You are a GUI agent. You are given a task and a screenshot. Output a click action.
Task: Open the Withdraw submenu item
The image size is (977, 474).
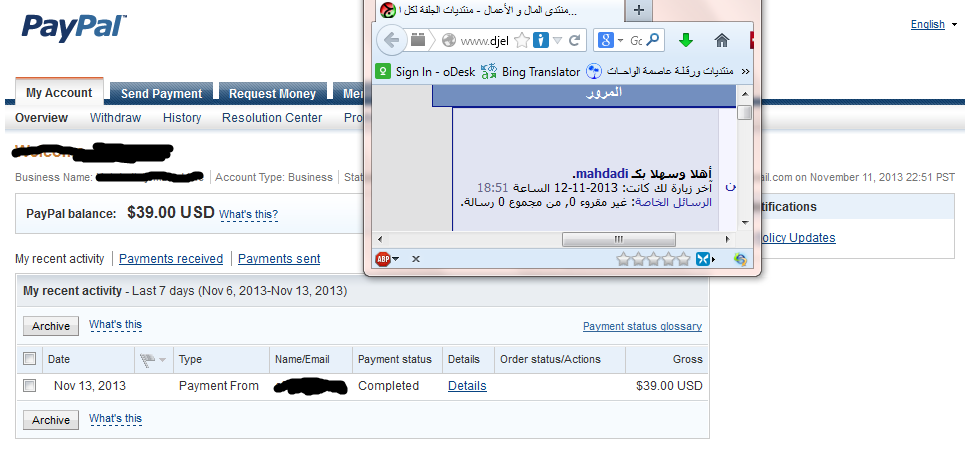(115, 118)
